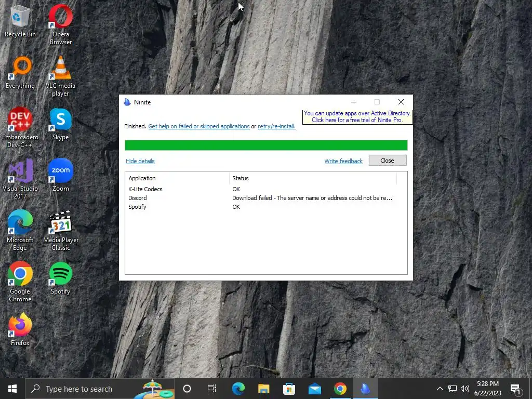
Task: Click the Ninite Pro free trial banner
Action: click(357, 117)
